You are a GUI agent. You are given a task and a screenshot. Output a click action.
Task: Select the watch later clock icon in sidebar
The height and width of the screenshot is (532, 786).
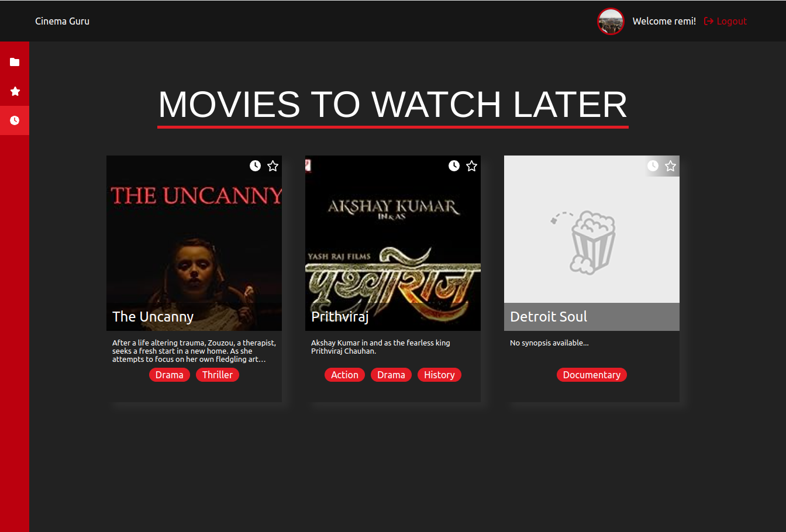tap(15, 120)
